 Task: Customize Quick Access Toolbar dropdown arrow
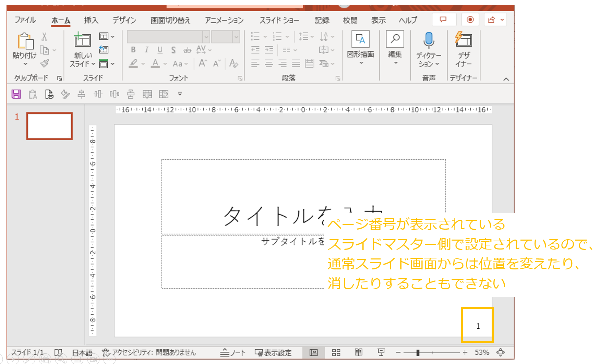[180, 94]
